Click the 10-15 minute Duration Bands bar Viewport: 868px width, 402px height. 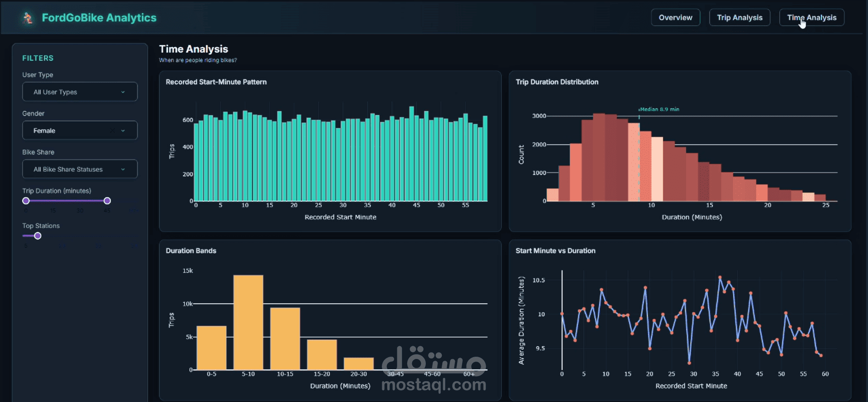tap(285, 339)
